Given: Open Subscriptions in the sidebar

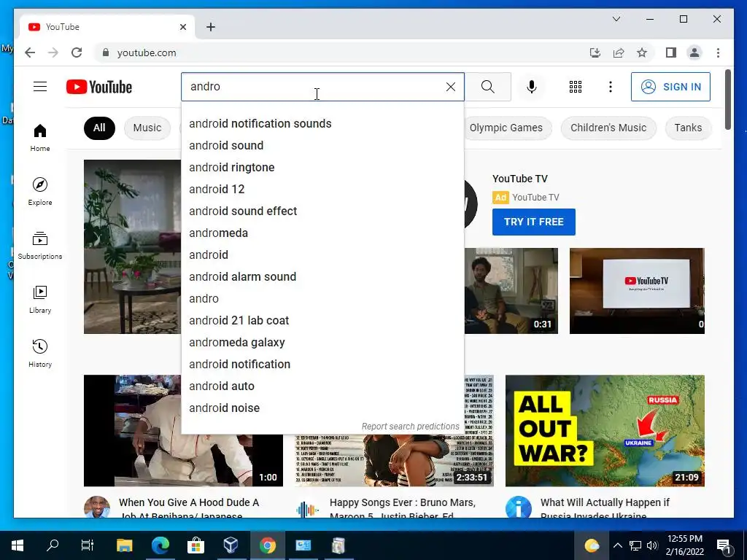Looking at the screenshot, I should click(40, 246).
